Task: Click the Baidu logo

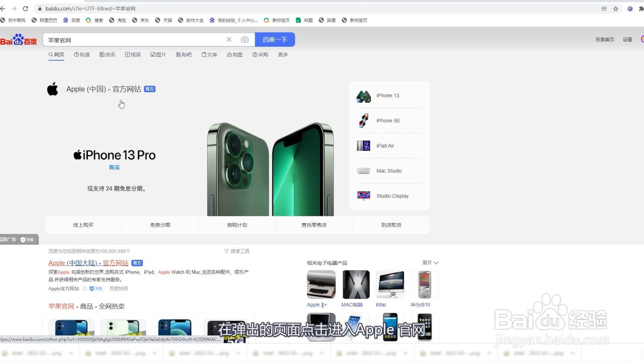Action: 19,40
